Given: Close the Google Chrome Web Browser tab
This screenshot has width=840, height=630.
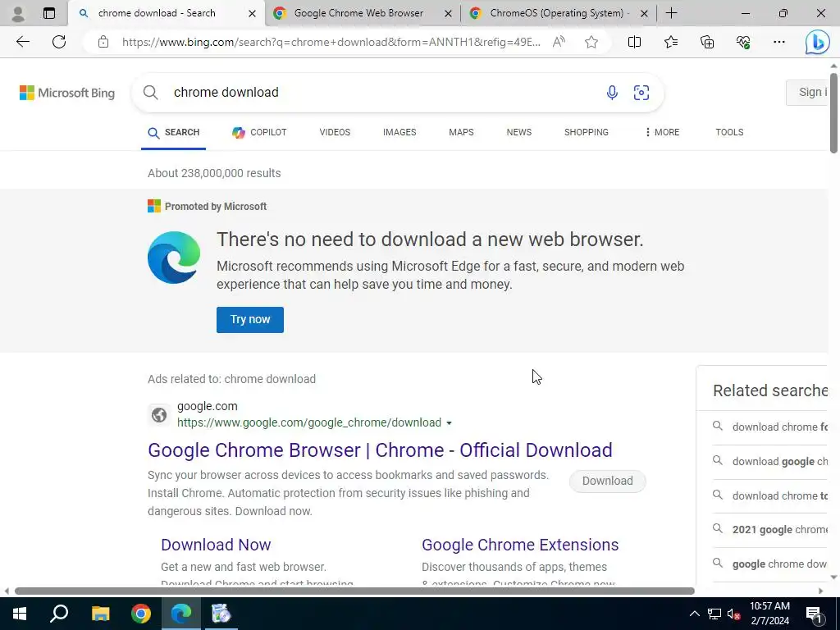Looking at the screenshot, I should (x=449, y=13).
